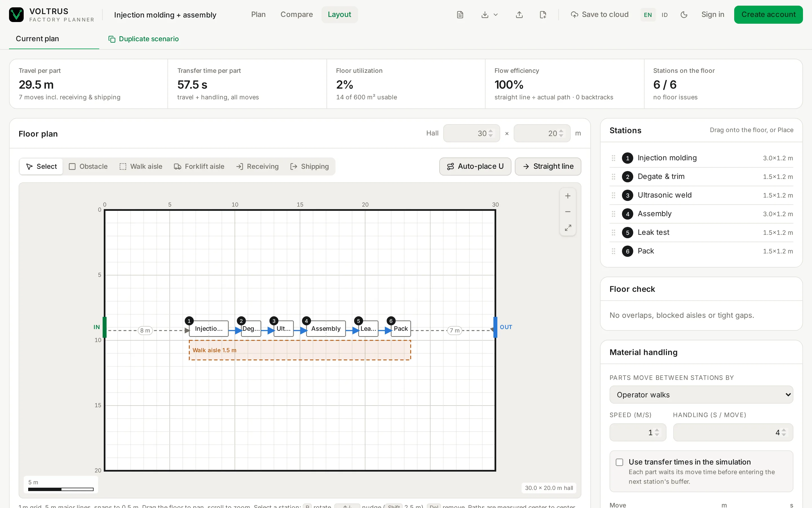This screenshot has height=508, width=812.
Task: Enable Use transfer times in the simulation
Action: coord(619,462)
